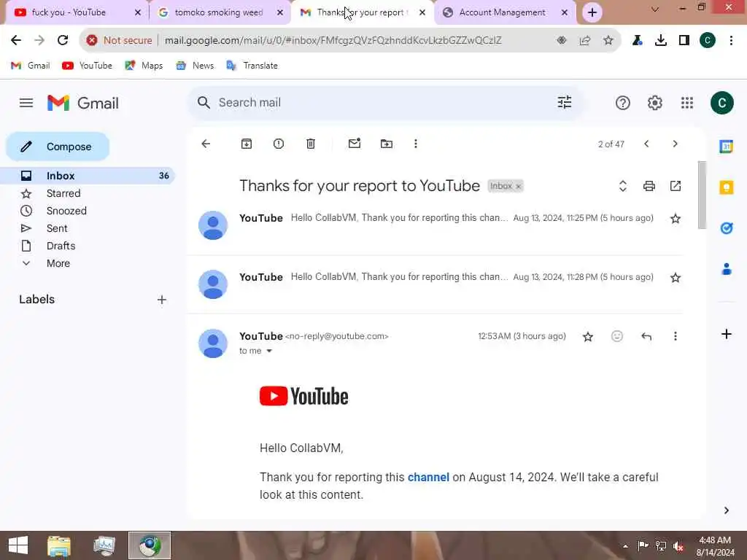Screen dimensions: 747x560
Task: Open Google account avatar in Gmail
Action: coord(721,103)
